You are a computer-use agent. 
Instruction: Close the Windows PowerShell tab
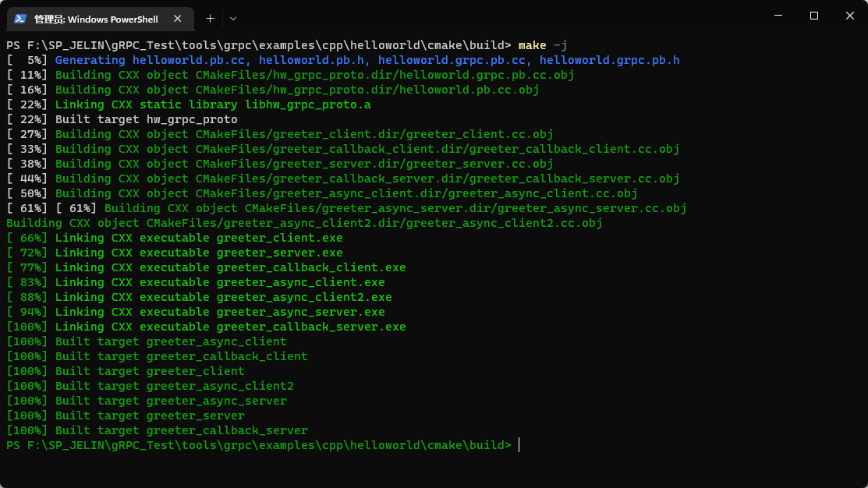point(180,19)
